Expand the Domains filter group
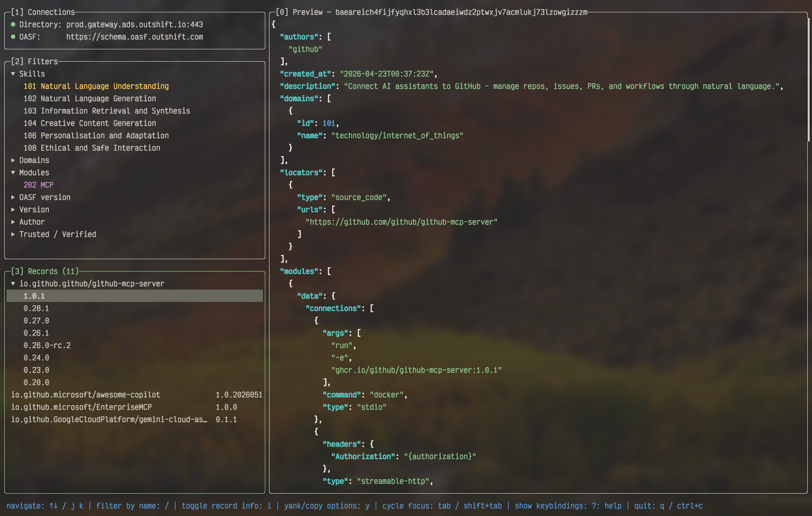Viewport: 812px width, 516px height. click(x=13, y=160)
